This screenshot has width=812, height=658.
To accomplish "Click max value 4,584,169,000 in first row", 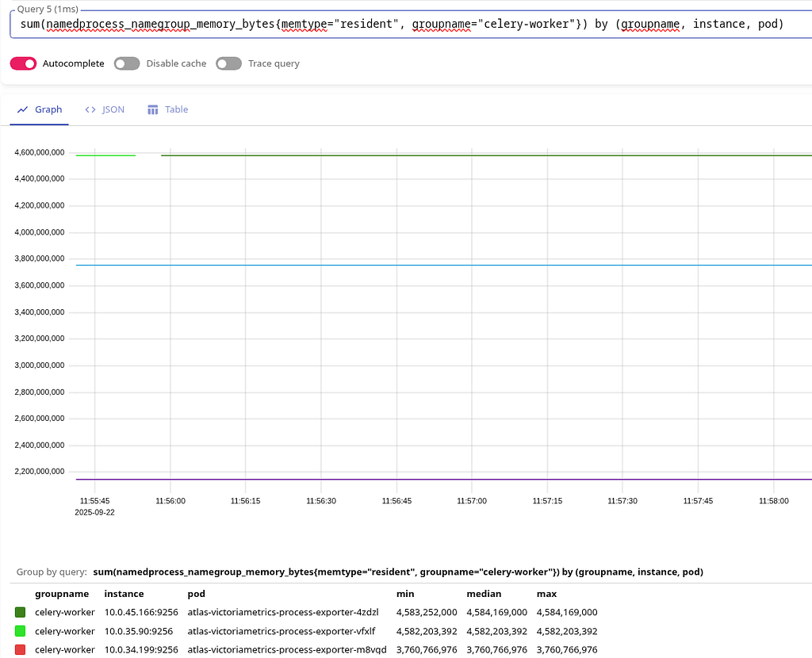I will pos(567,613).
